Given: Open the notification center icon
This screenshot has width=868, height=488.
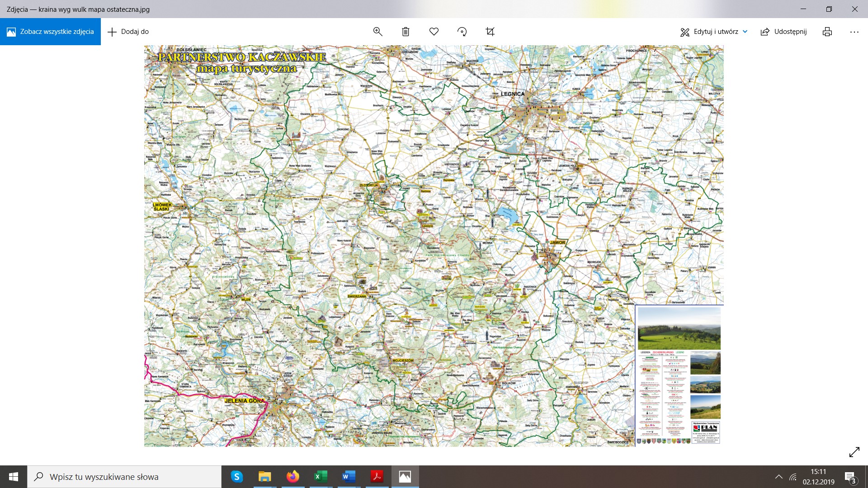Looking at the screenshot, I should click(x=850, y=477).
